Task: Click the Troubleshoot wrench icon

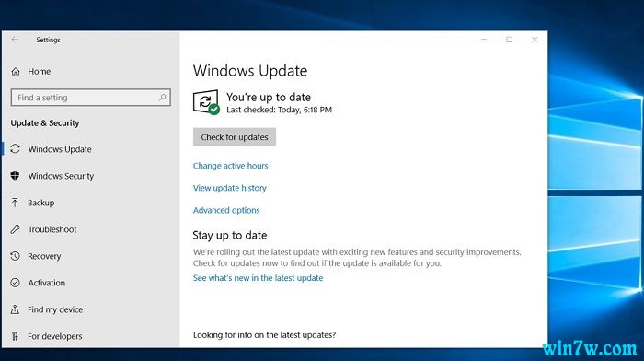Action: (16, 229)
